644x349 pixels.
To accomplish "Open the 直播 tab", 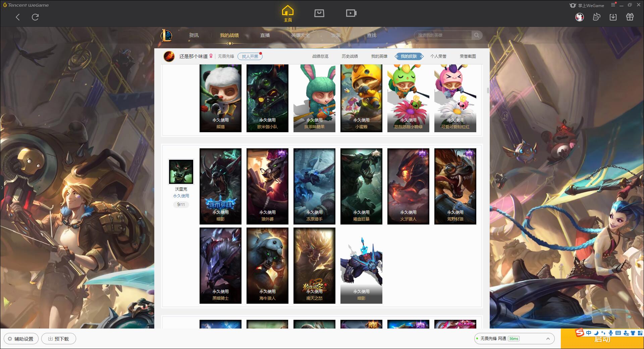I will [x=265, y=35].
